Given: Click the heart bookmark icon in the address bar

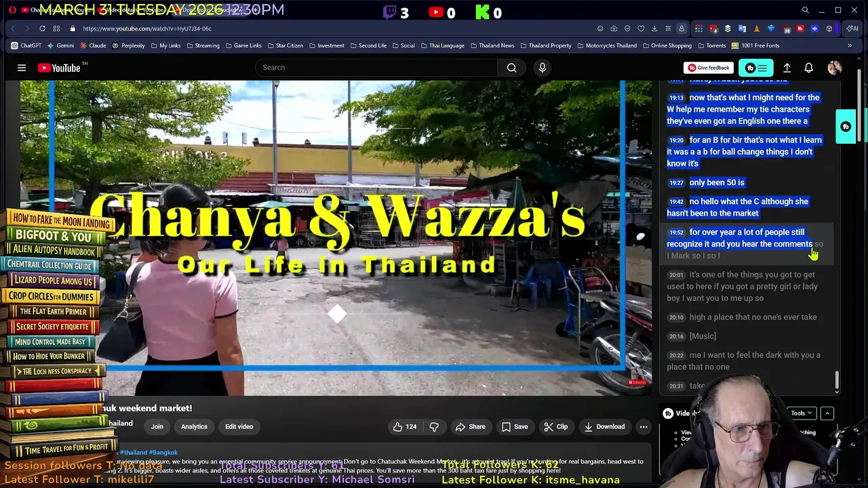Looking at the screenshot, I should click(x=641, y=28).
